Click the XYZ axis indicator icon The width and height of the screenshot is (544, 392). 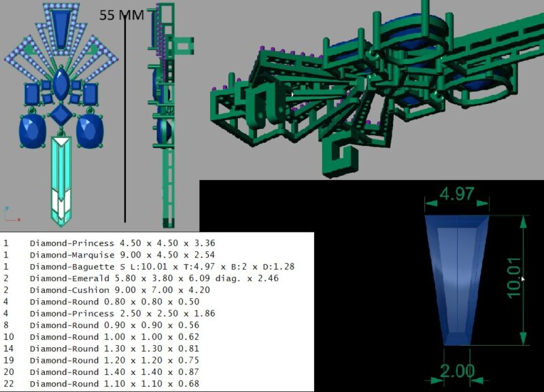tap(10, 214)
